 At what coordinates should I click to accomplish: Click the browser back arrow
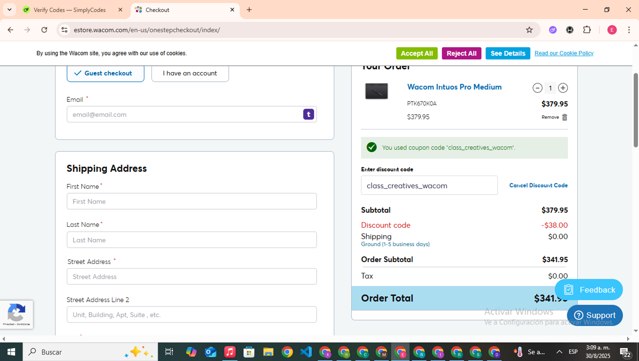click(x=11, y=30)
